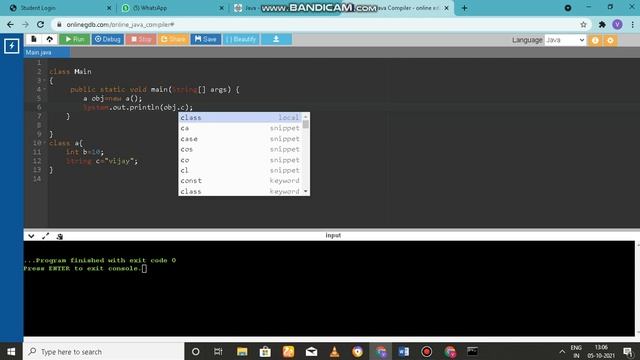Open File Explorer from the taskbar
The height and width of the screenshot is (360, 640).
[242, 351]
